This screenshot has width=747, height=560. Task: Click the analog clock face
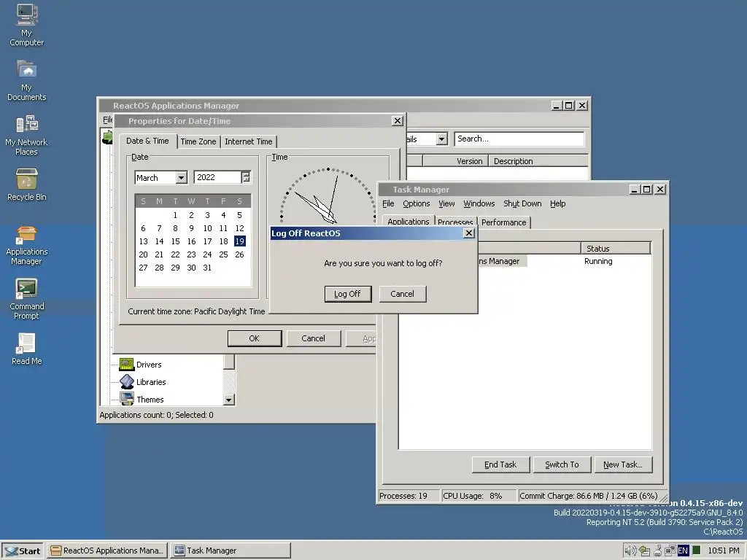(x=328, y=196)
